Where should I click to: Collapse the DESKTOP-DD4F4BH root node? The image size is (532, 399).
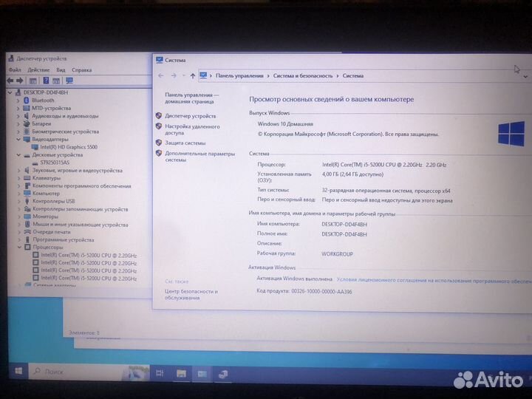pos(10,92)
